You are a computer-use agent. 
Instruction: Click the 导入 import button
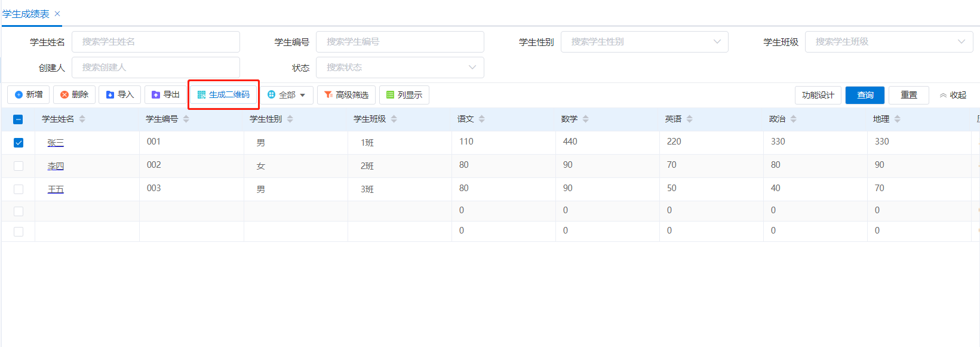tap(120, 95)
